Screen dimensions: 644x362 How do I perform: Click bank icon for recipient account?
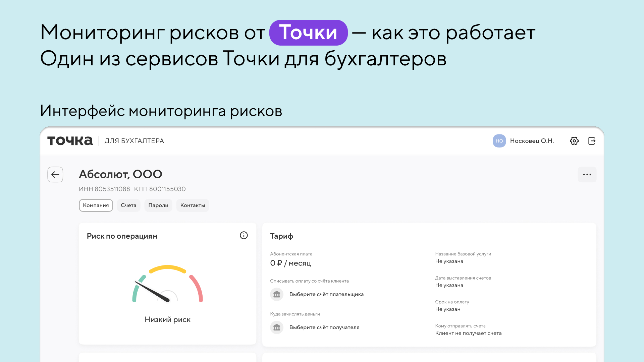tap(277, 327)
